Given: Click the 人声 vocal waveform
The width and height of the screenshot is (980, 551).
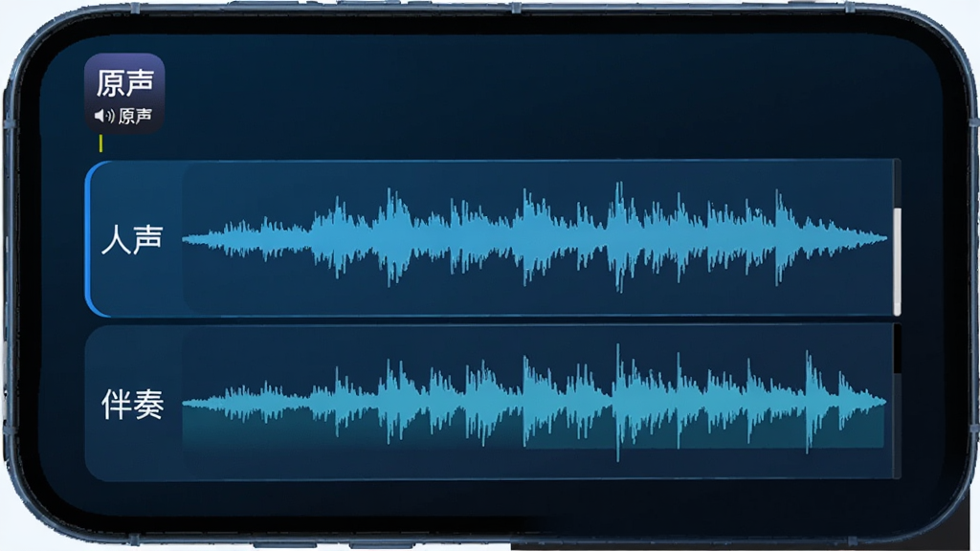Looking at the screenshot, I should [534, 238].
